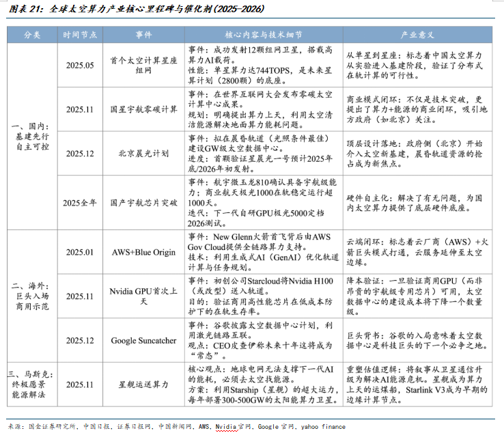Select the 星舰运送算力 event cell

(143, 385)
